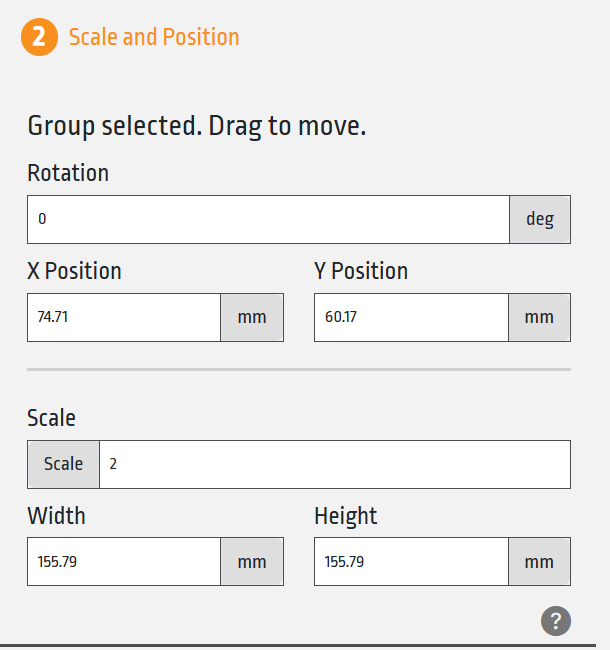
Task: Select the Width field showing 155.79
Action: pyautogui.click(x=124, y=562)
